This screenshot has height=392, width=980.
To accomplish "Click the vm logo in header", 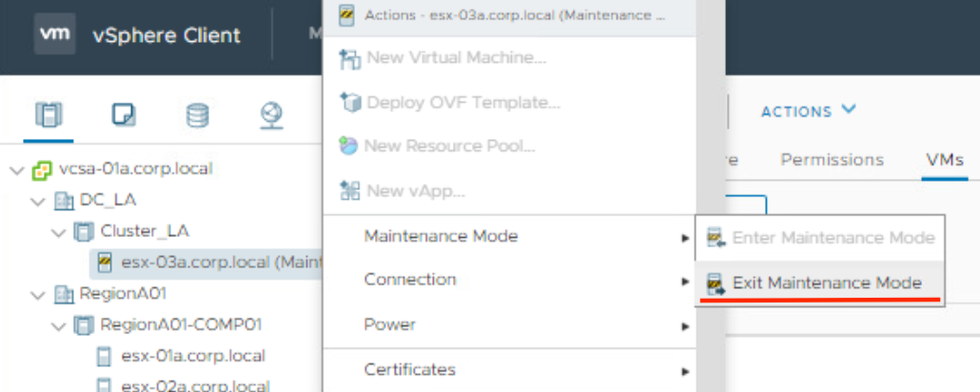I will click(55, 33).
